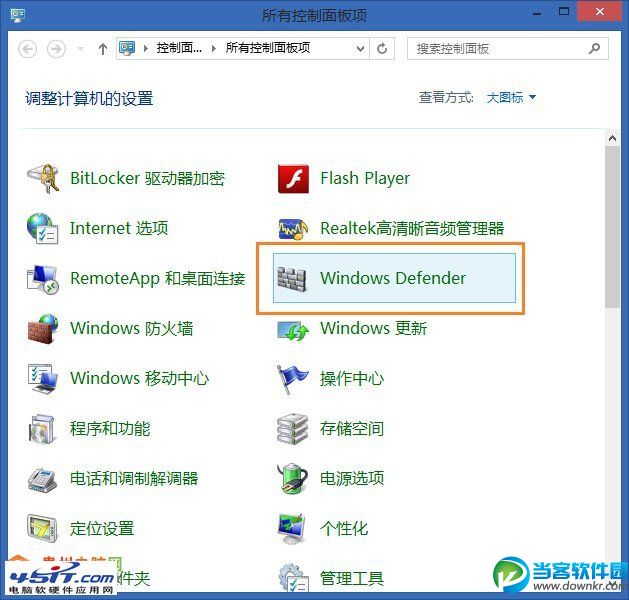Screen dimensions: 629x600
Task: Maximize the control panel window
Action: point(564,12)
